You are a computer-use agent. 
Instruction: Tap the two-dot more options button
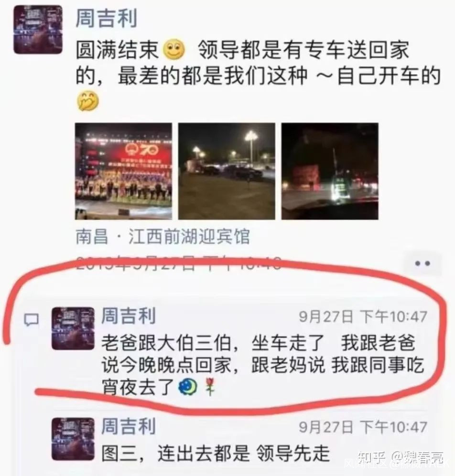422,263
